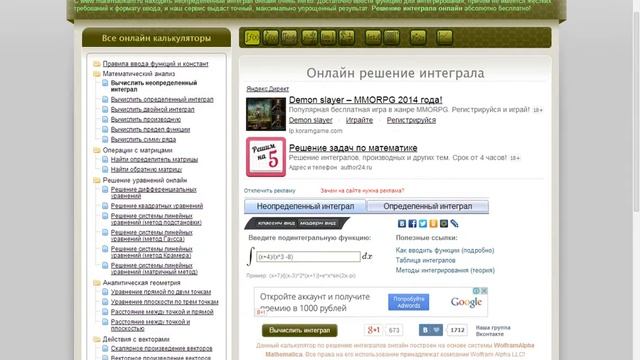Open Вычислить определенный интеграл link
640x360 pixels.
(162, 99)
